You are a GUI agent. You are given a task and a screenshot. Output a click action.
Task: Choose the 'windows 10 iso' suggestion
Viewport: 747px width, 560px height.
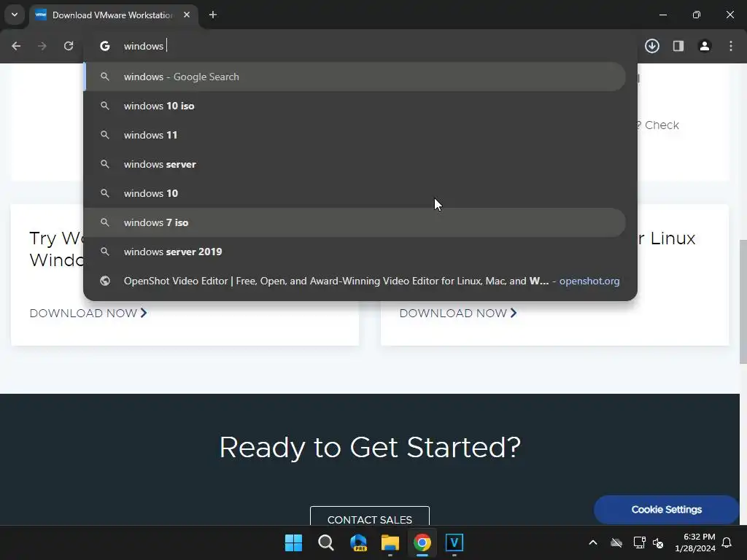pyautogui.click(x=355, y=106)
